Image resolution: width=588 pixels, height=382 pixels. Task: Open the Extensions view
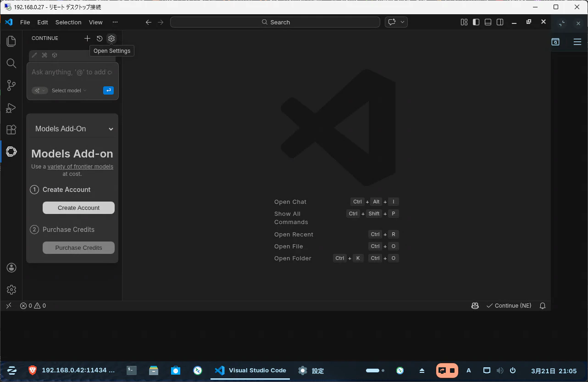pos(11,129)
